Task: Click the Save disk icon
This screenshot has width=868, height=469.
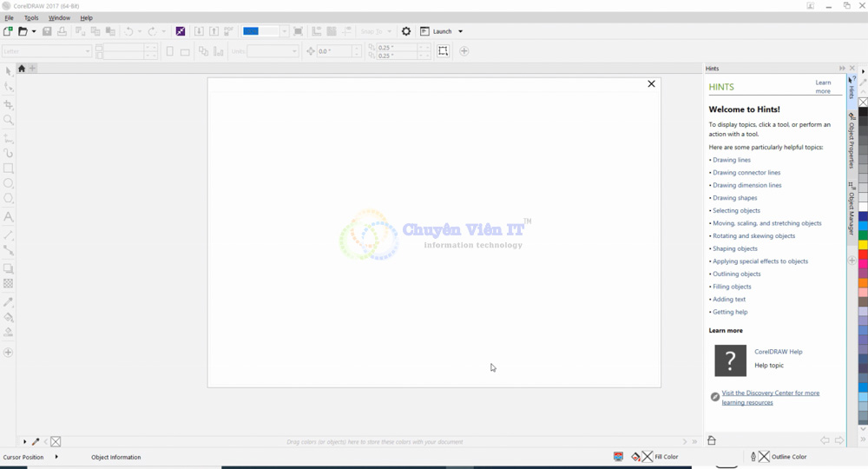Action: 47,31
